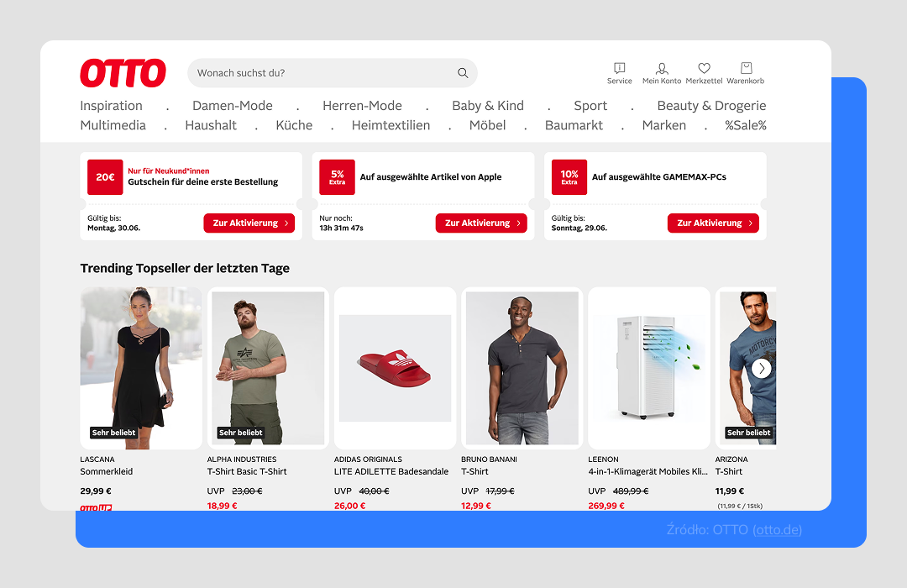The image size is (907, 588).
Task: Click the 29,99 € price
Action: click(x=96, y=491)
